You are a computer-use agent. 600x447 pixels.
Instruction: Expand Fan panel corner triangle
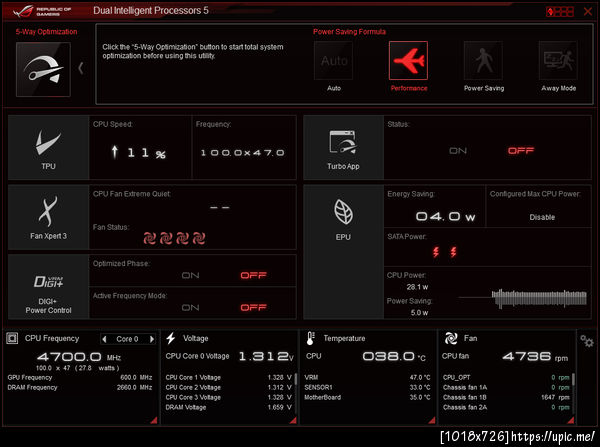point(571,420)
